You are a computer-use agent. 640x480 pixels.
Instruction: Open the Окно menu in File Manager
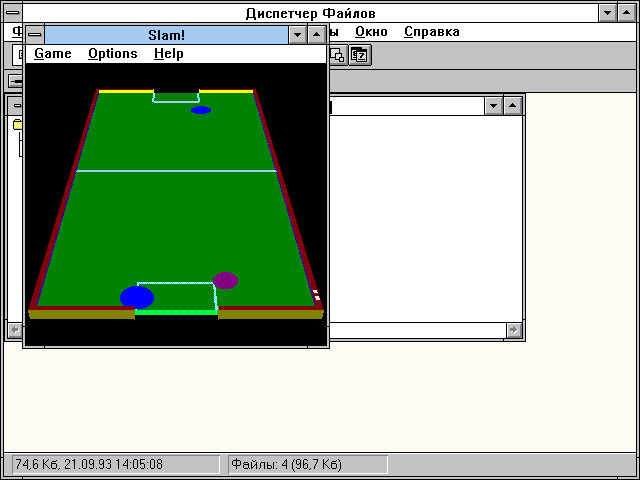(371, 31)
